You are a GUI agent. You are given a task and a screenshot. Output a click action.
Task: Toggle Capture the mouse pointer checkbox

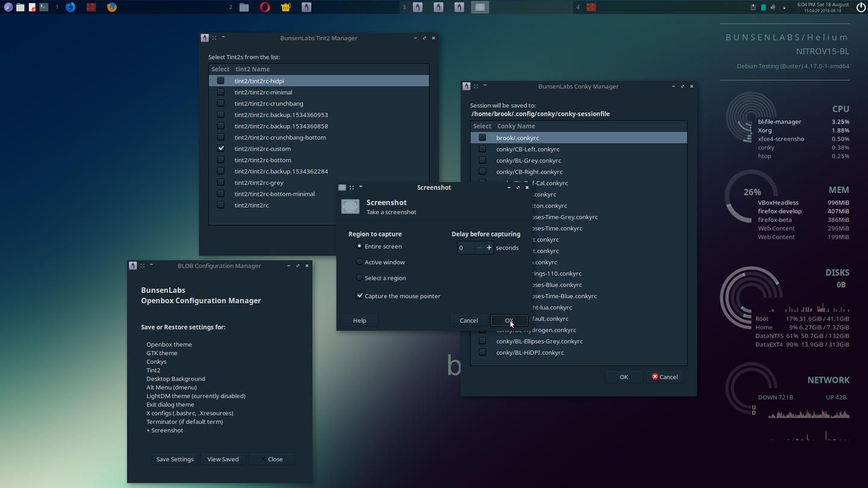coord(360,296)
